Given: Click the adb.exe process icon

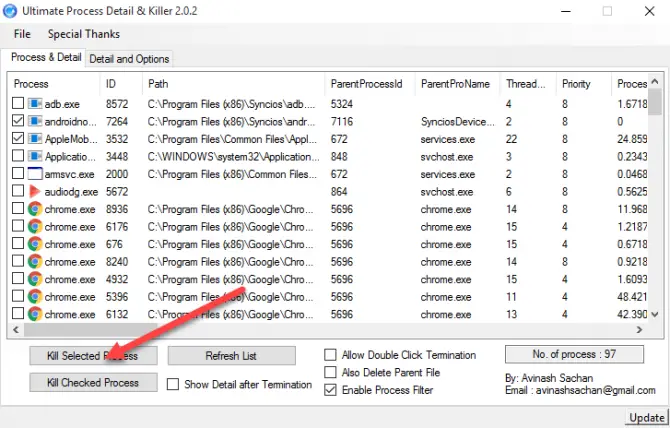Looking at the screenshot, I should [35, 103].
